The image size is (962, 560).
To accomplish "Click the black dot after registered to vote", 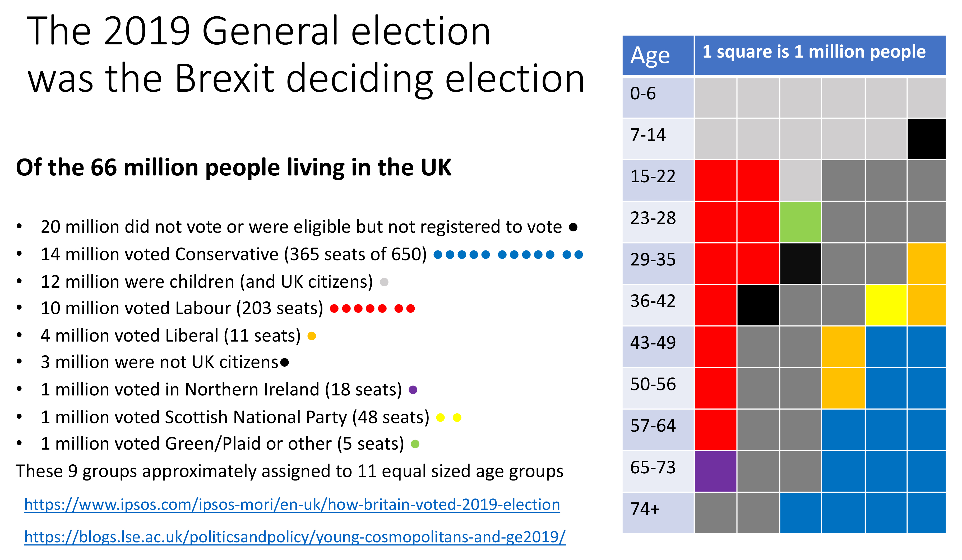I will pos(573,227).
